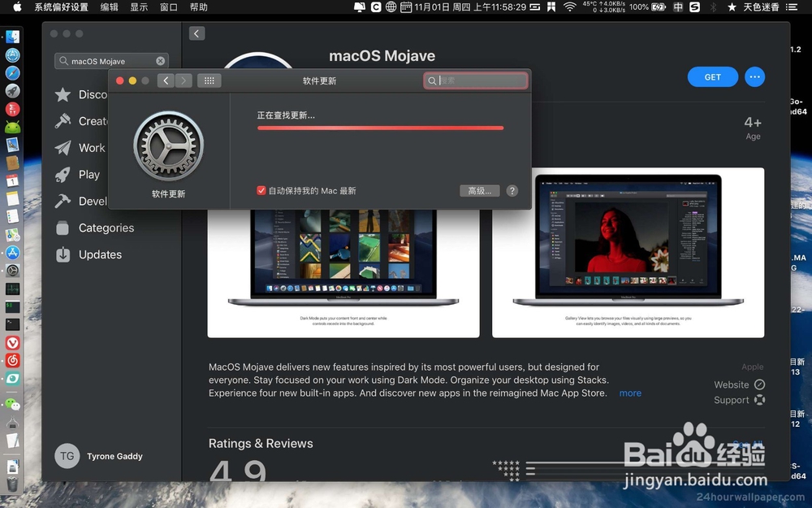812x508 pixels.
Task: Focus the 搜索 field in 软件更新
Action: point(476,80)
